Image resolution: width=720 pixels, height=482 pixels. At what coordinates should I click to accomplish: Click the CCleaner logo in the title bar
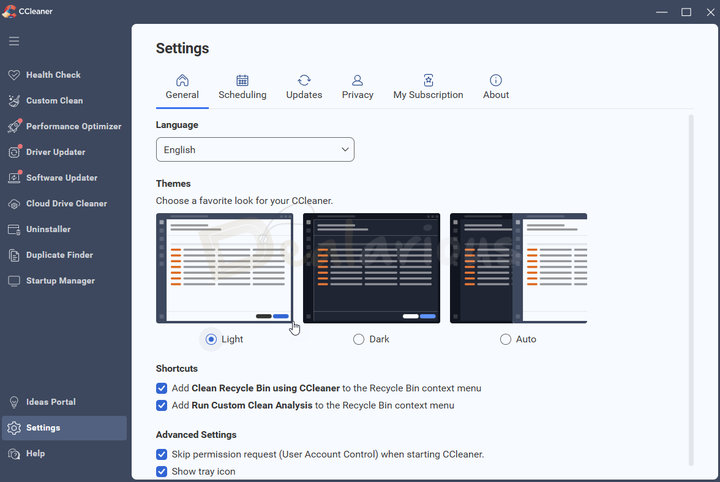[9, 11]
